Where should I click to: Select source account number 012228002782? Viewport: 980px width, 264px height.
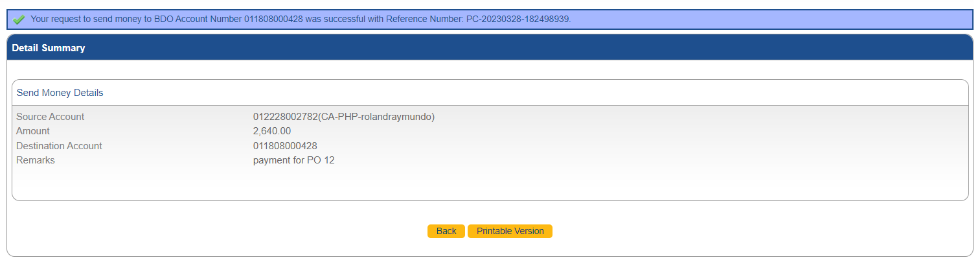286,117
